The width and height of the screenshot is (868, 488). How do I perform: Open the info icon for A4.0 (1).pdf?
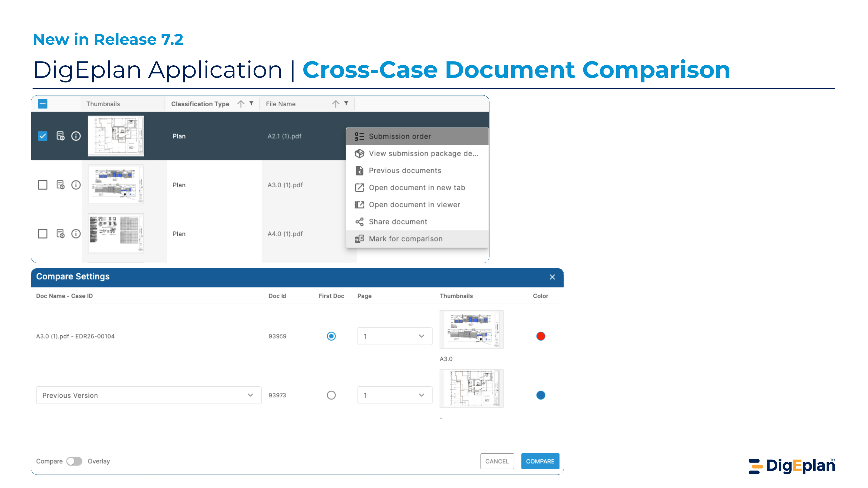point(76,234)
